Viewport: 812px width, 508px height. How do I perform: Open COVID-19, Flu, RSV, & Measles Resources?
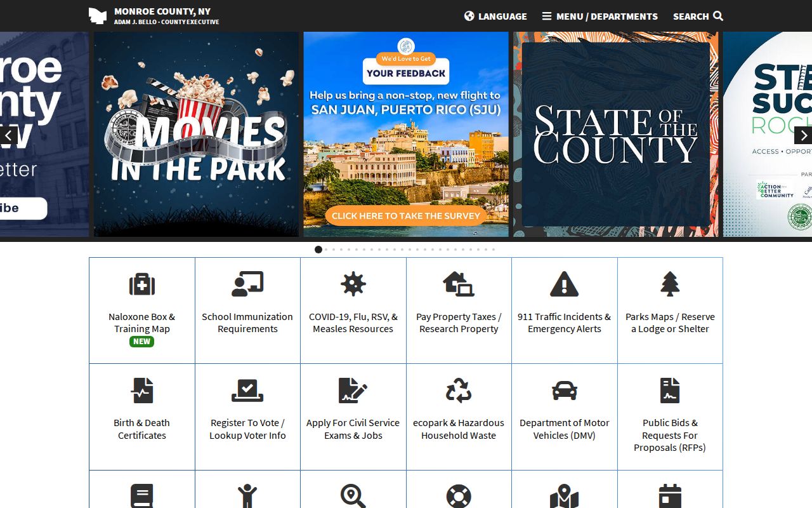pyautogui.click(x=353, y=323)
